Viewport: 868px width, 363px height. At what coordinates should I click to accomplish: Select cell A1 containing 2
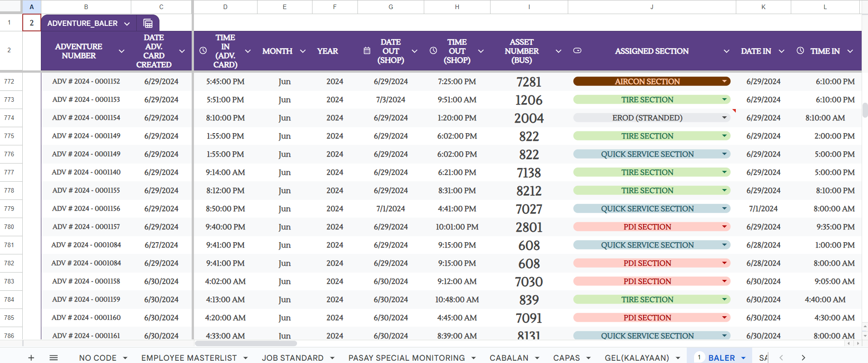coord(31,23)
